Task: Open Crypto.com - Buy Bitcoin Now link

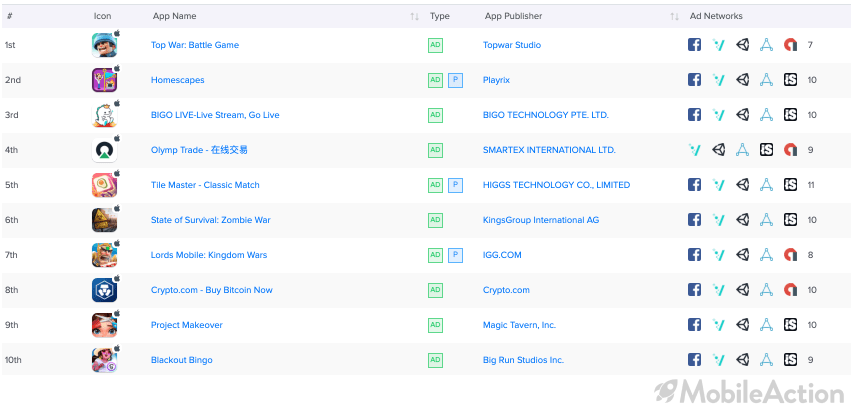Action: (x=212, y=290)
